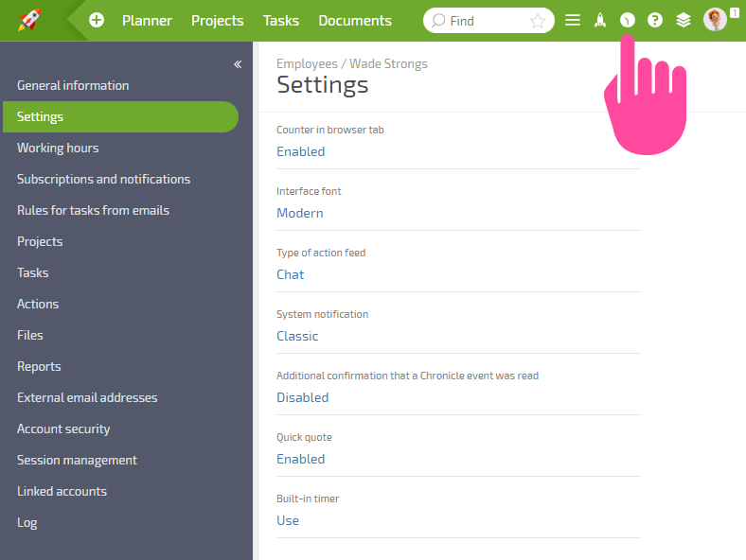Open the help question mark icon
The width and height of the screenshot is (746, 560).
pyautogui.click(x=655, y=20)
